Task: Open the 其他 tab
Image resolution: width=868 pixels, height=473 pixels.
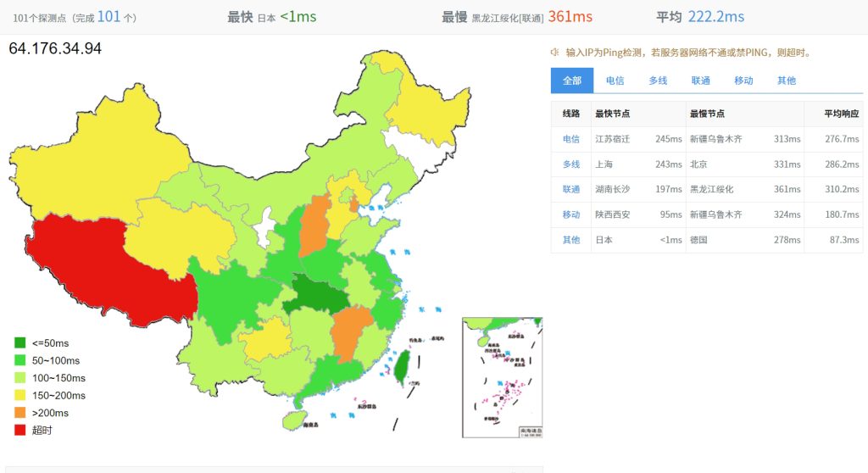Action: 787,81
